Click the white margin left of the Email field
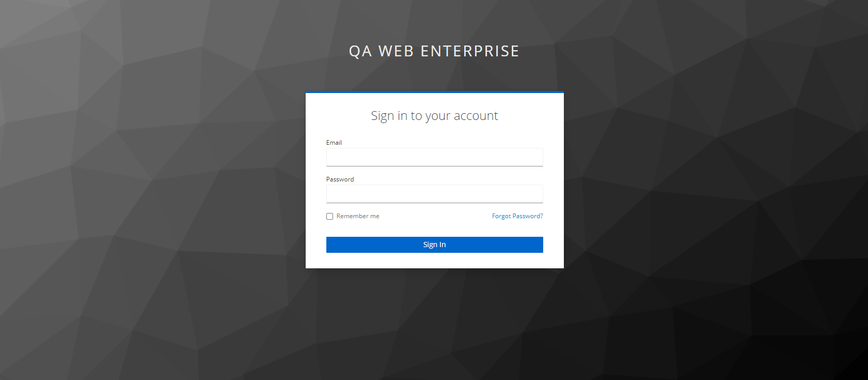The image size is (868, 380). coord(315,157)
